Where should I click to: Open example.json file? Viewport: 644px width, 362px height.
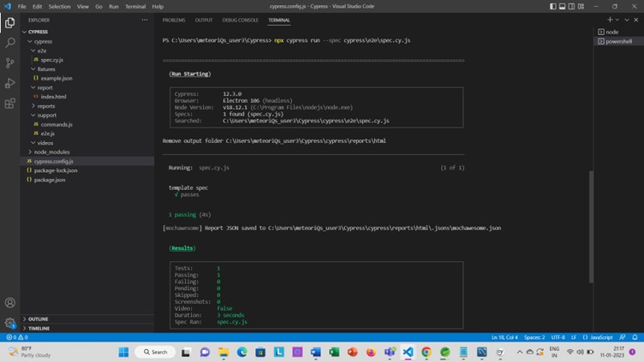[57, 79]
